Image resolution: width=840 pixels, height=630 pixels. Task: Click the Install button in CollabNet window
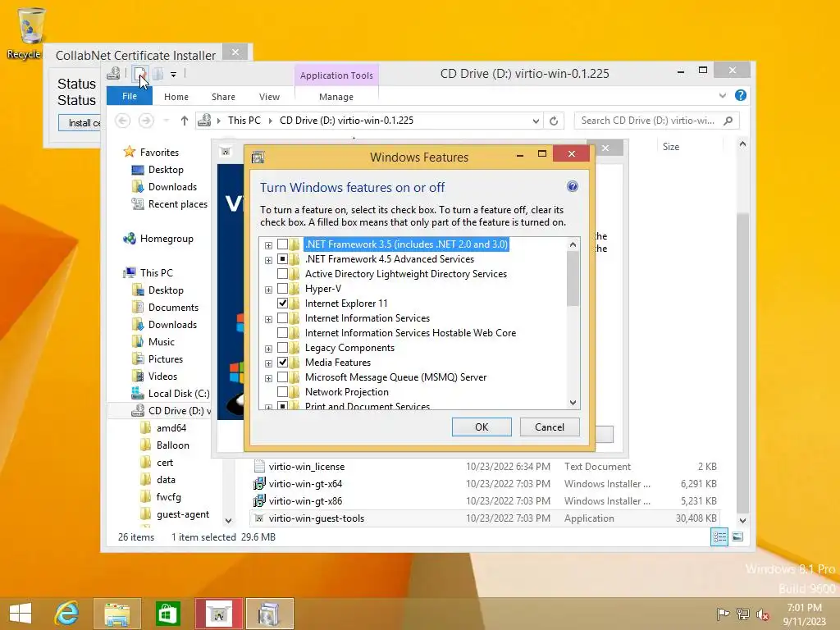80,123
